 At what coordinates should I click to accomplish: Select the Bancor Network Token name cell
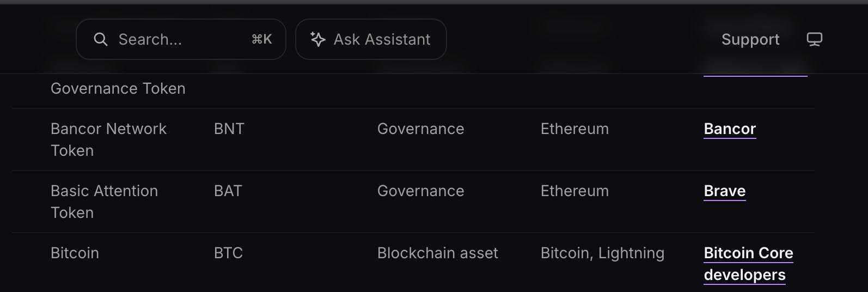(x=108, y=139)
